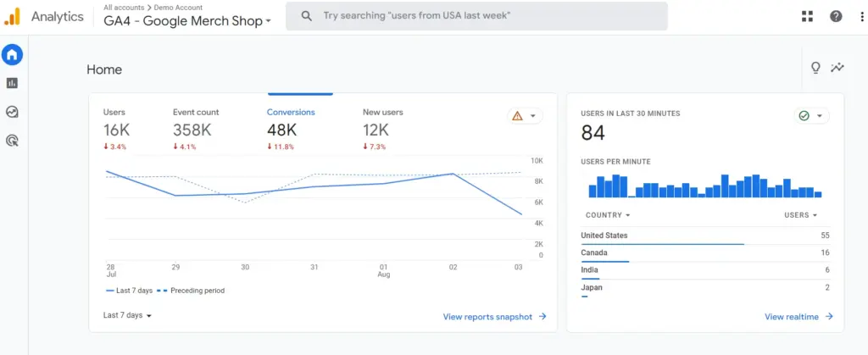Open the Reports bar chart icon
This screenshot has height=355, width=868.
[12, 83]
